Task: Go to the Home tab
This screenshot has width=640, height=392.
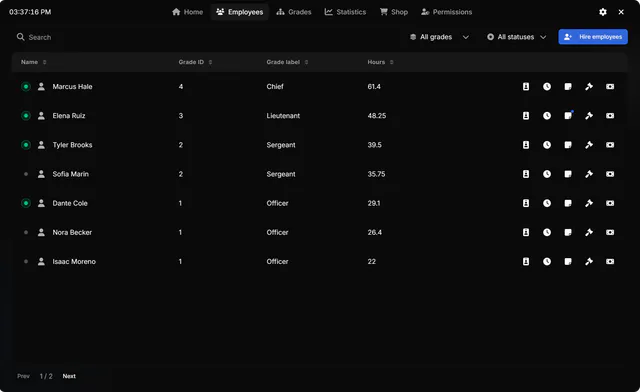Action: pos(187,12)
